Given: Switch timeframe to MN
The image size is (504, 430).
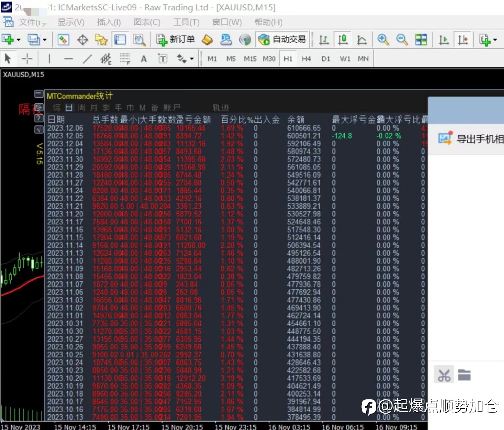Looking at the screenshot, I should (x=363, y=59).
